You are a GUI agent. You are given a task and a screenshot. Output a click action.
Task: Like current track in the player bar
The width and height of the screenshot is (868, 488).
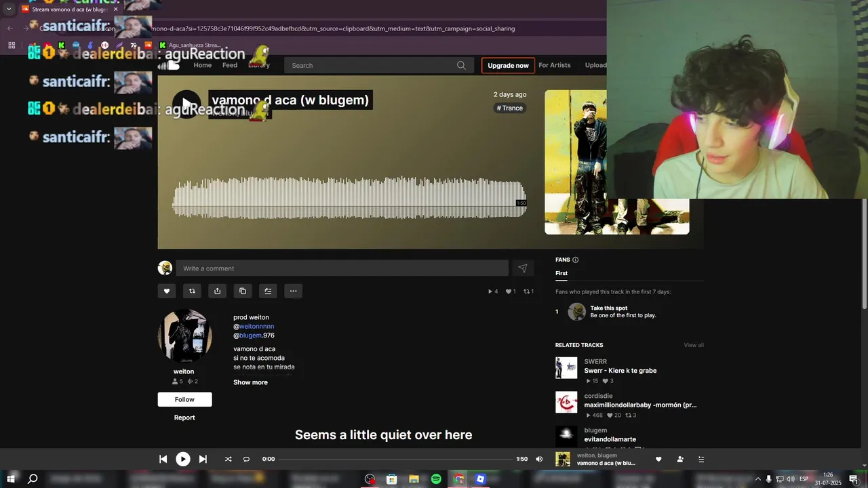click(x=658, y=459)
